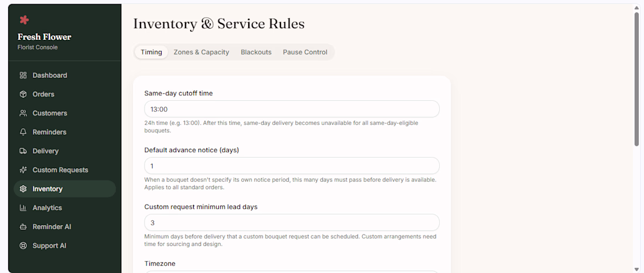Image resolution: width=644 pixels, height=273 pixels.
Task: Select the Timing tab
Action: click(x=151, y=52)
